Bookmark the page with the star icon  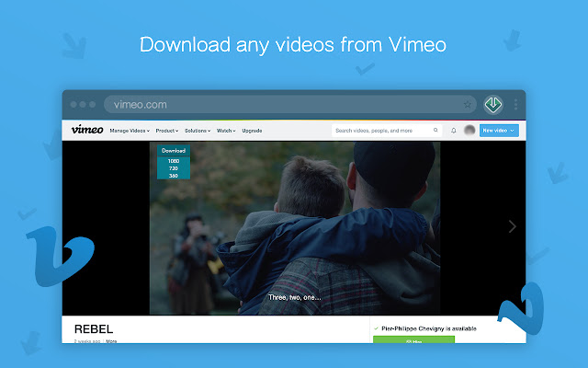point(468,105)
